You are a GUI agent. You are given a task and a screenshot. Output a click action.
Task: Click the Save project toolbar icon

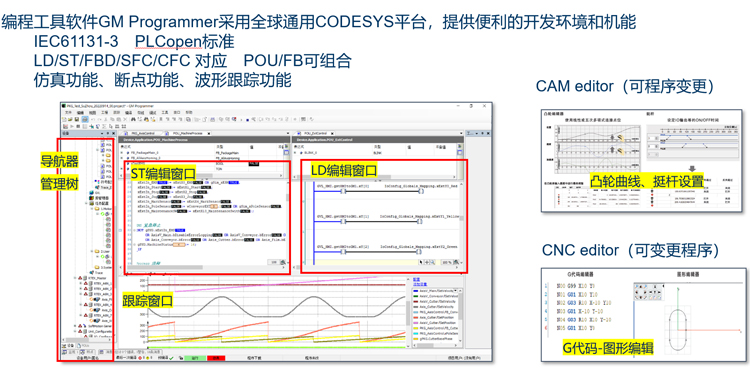pyautogui.click(x=77, y=120)
